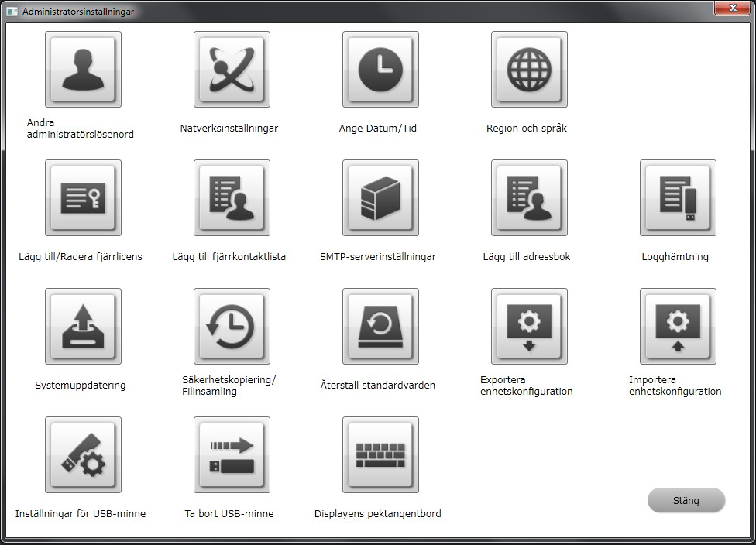This screenshot has height=545, width=756.
Task: Close the Administratörsinställningar window
Action: pos(733,8)
